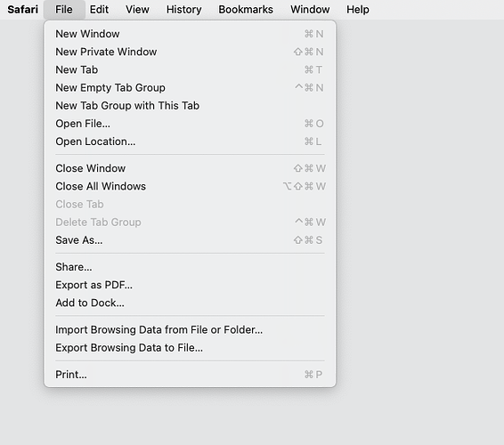
Task: Select New Empty Tab Group
Action: [190, 88]
